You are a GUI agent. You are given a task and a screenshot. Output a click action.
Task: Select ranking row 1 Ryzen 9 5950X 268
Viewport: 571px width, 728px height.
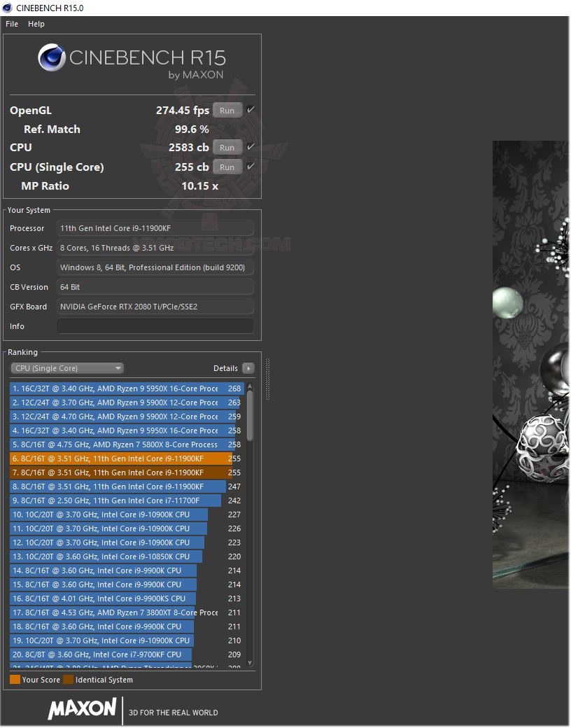coord(126,388)
